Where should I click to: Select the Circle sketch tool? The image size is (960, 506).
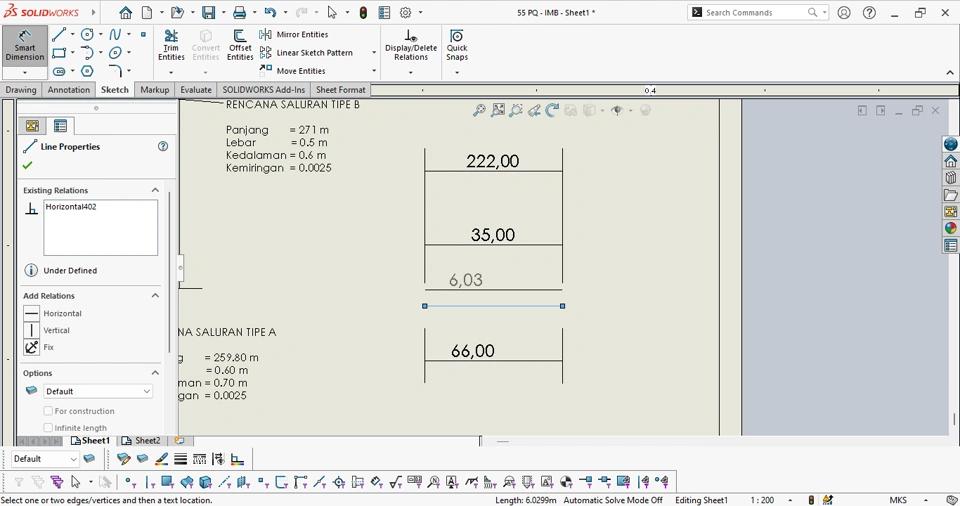point(88,35)
